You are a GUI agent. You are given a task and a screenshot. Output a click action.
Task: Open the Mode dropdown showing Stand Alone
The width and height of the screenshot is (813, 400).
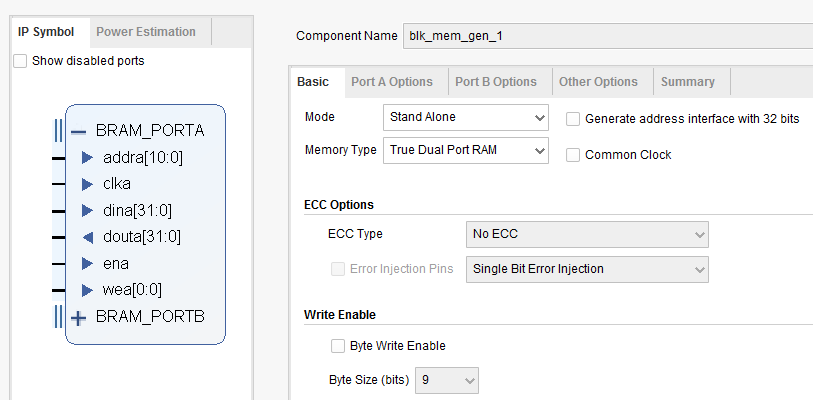(466, 117)
